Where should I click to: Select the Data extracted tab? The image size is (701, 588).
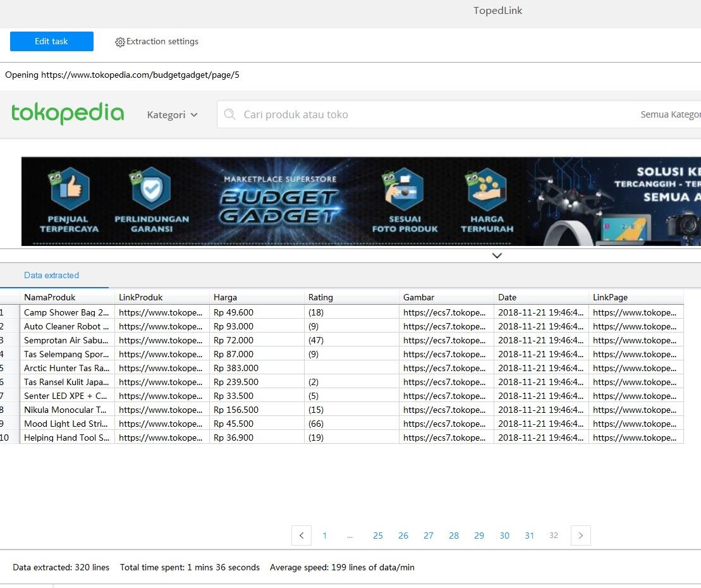click(x=52, y=276)
